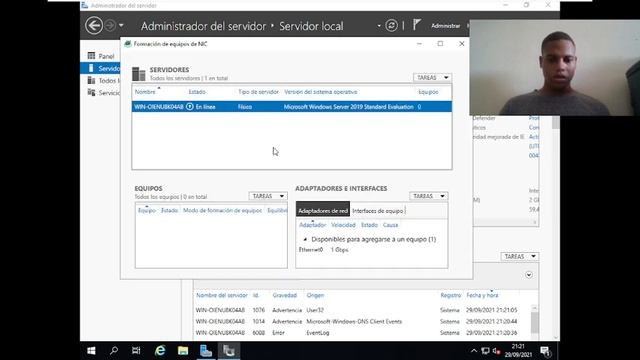Open TAREAS dropdown in SERVIDORES section

[432, 78]
